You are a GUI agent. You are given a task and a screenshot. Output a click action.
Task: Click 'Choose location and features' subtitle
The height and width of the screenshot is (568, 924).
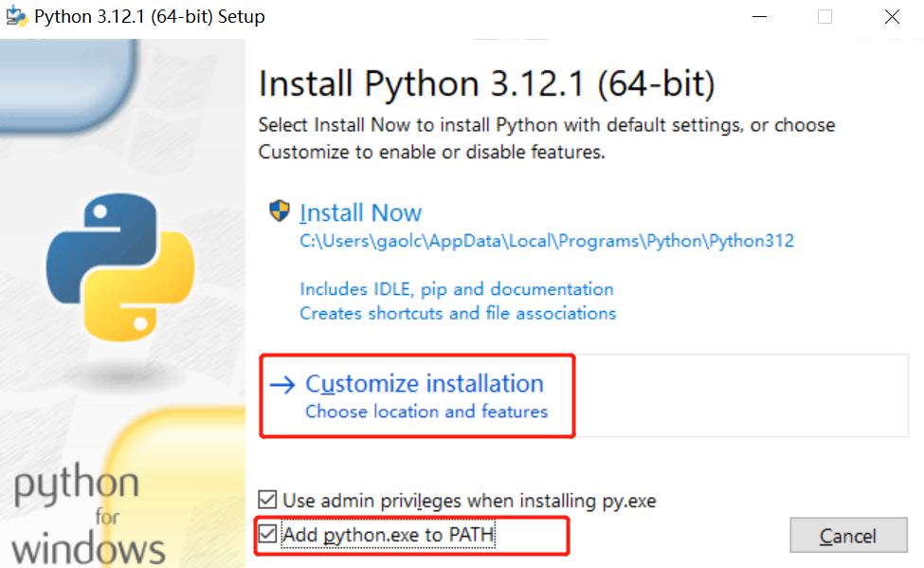click(426, 412)
